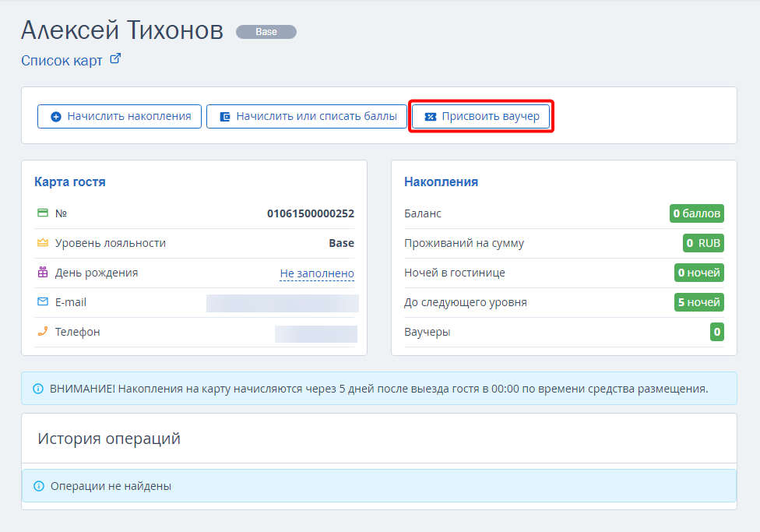Open the Список карт link
Image resolution: width=760 pixels, height=532 pixels.
click(x=62, y=61)
